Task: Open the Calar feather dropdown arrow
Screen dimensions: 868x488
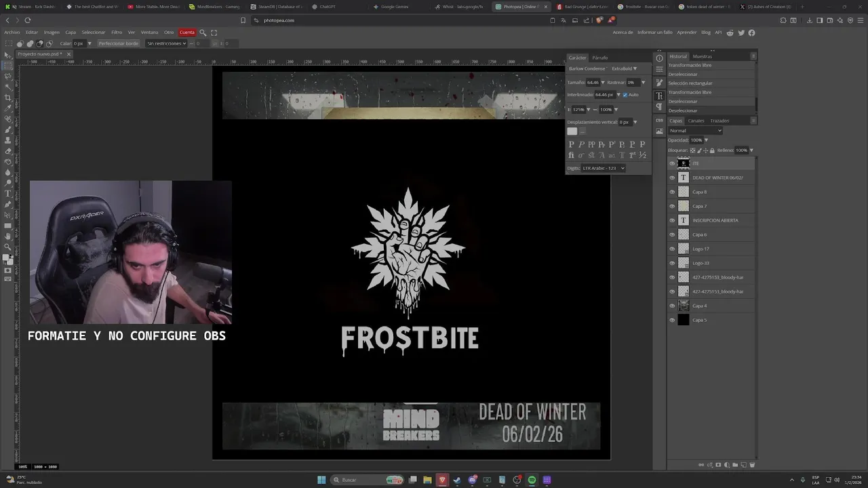Action: tap(90, 43)
